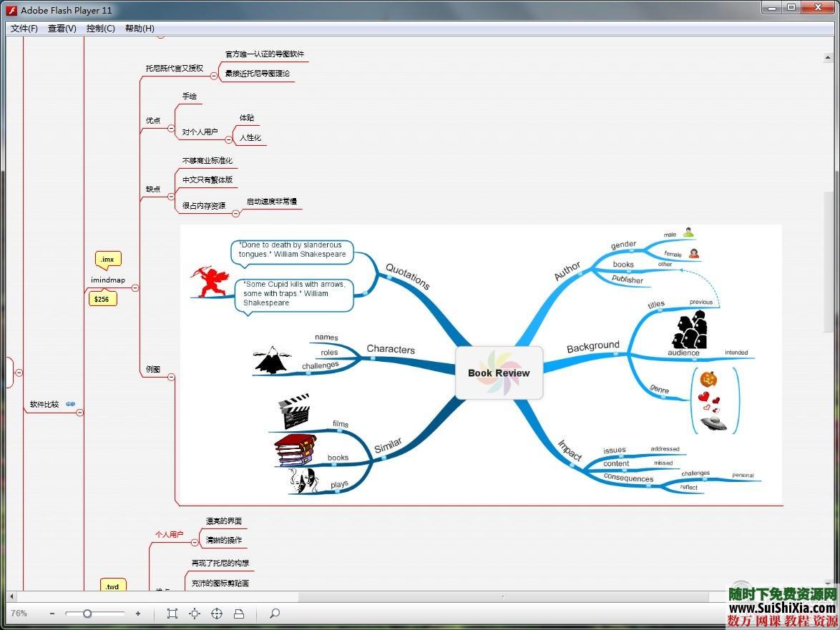Collapse the 缺点 node under imindmap
Screen dimensions: 840x630
[x=171, y=197]
